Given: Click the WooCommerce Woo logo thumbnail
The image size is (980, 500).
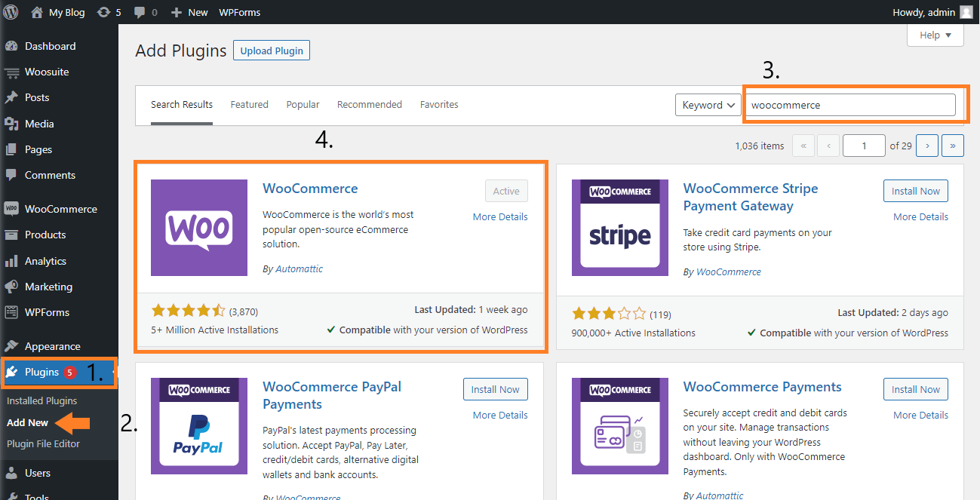Looking at the screenshot, I should coord(199,228).
